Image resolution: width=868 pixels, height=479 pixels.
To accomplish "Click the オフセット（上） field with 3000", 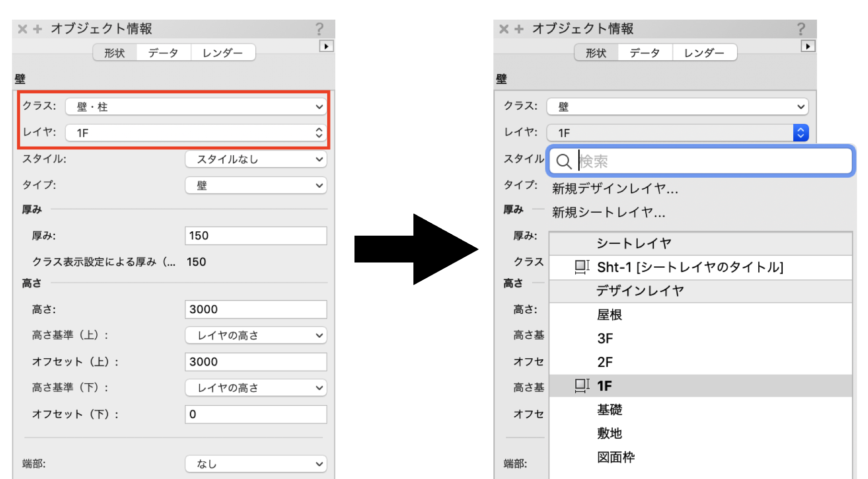I will [x=256, y=362].
